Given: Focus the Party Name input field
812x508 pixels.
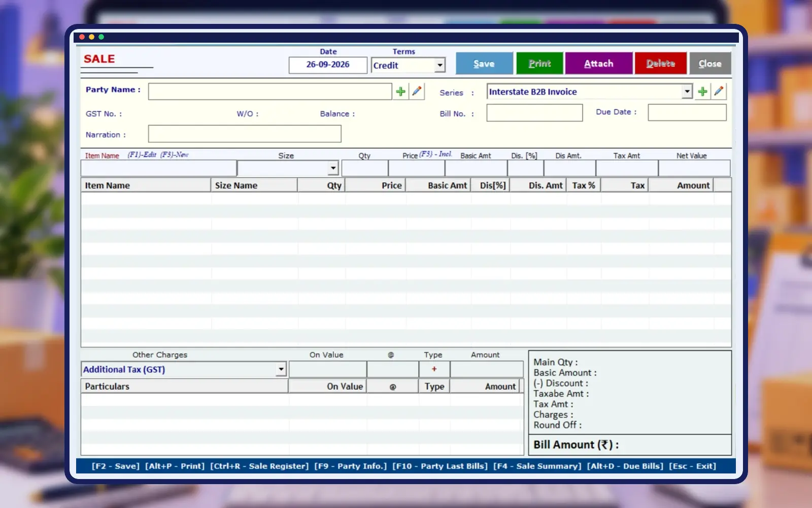Looking at the screenshot, I should pos(270,91).
